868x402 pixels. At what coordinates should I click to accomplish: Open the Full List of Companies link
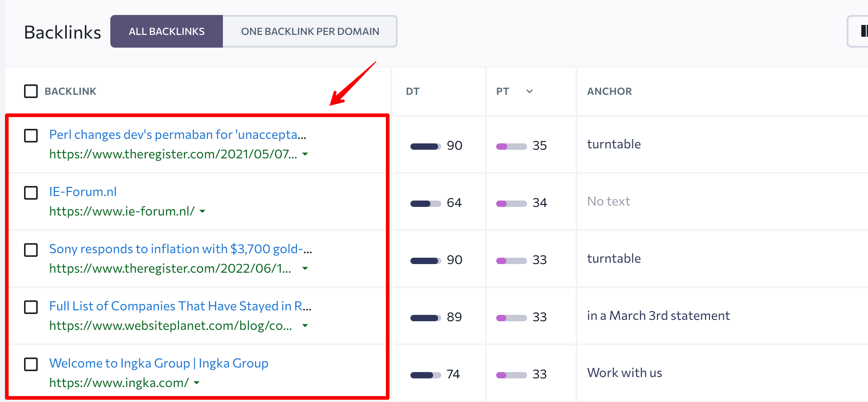[x=180, y=306]
